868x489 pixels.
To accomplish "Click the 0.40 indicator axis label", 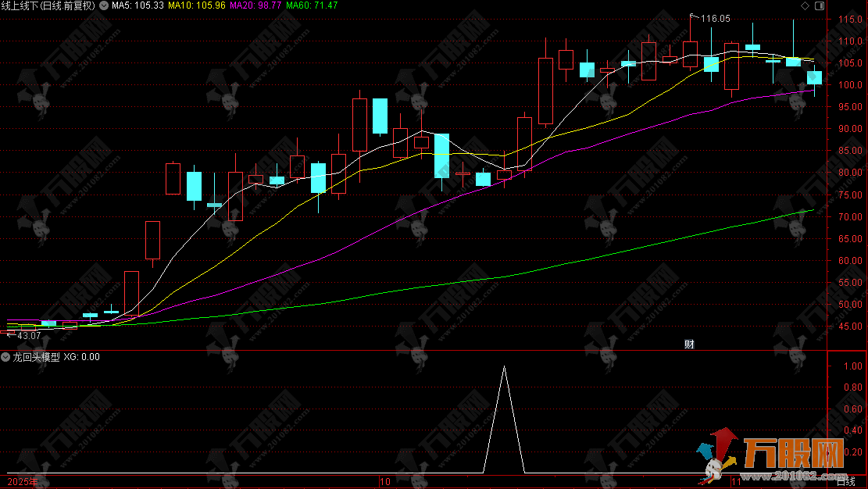I will (x=852, y=430).
